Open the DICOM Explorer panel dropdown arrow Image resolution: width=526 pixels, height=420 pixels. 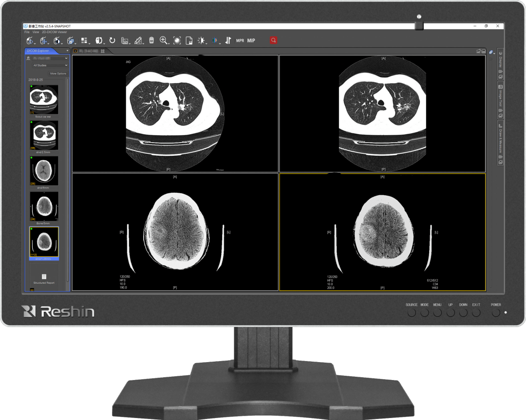click(x=67, y=51)
